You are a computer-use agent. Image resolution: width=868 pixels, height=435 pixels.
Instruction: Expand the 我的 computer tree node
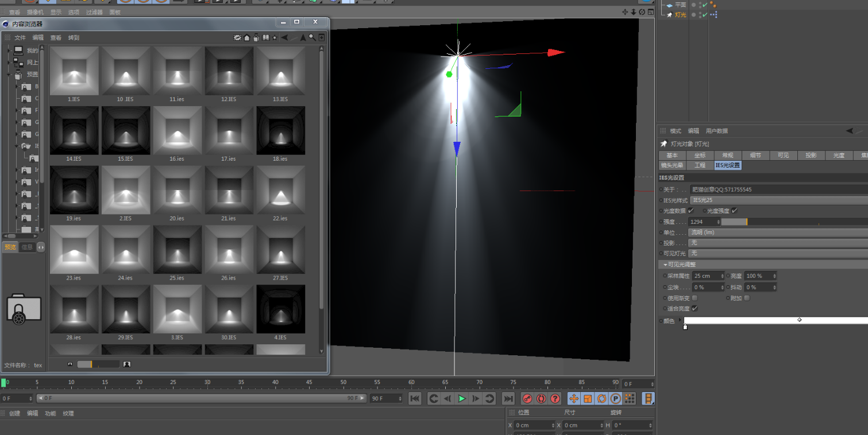(9, 51)
